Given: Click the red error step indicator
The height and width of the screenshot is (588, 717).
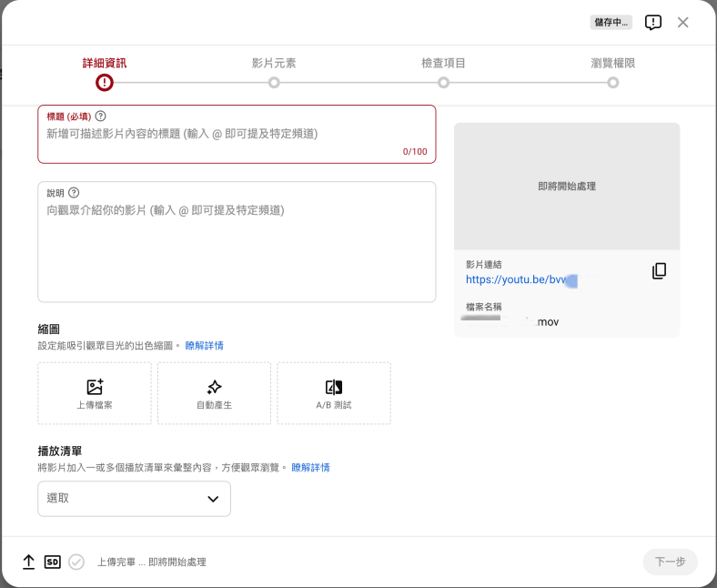Looking at the screenshot, I should click(x=105, y=82).
